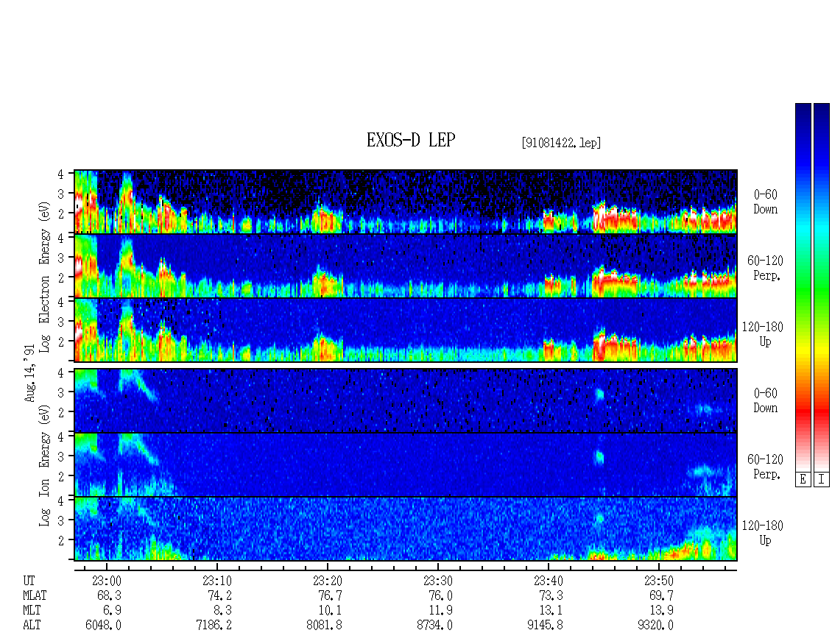Click the ion 60-120 Perp. spectrogram panel
Image resolution: width=832 pixels, height=644 pixels.
406,464
